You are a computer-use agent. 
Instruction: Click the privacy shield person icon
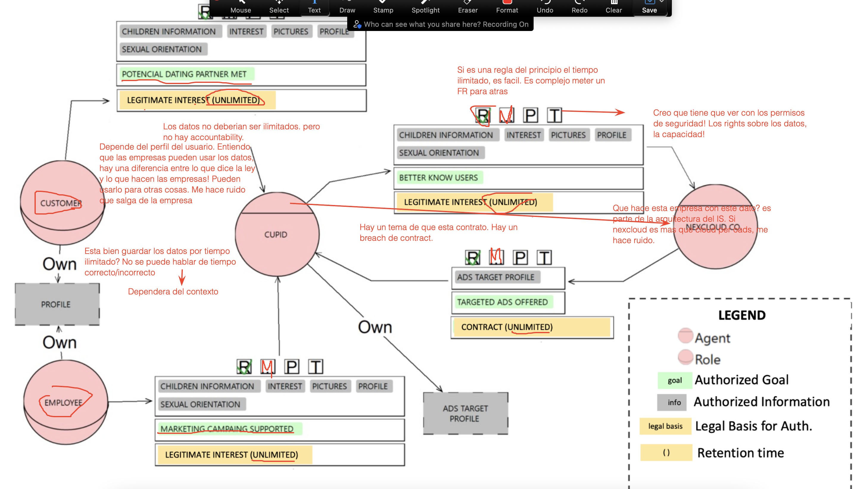(357, 24)
